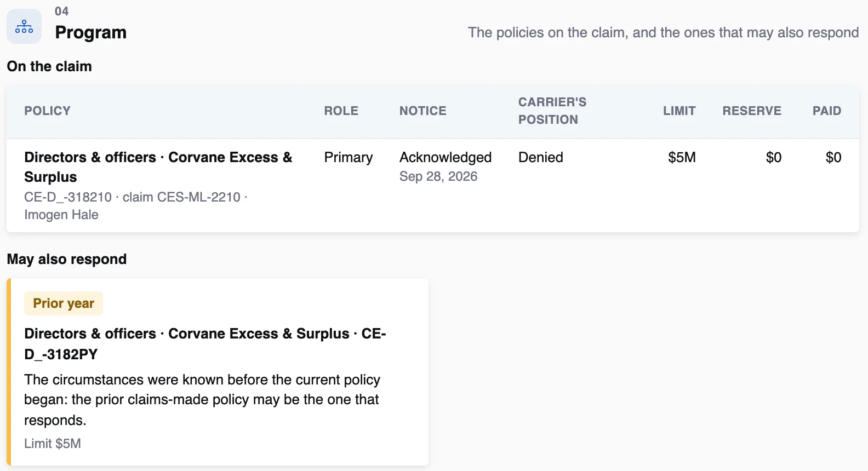
Task: Click the notice date Sep 28, 2026
Action: (x=438, y=176)
